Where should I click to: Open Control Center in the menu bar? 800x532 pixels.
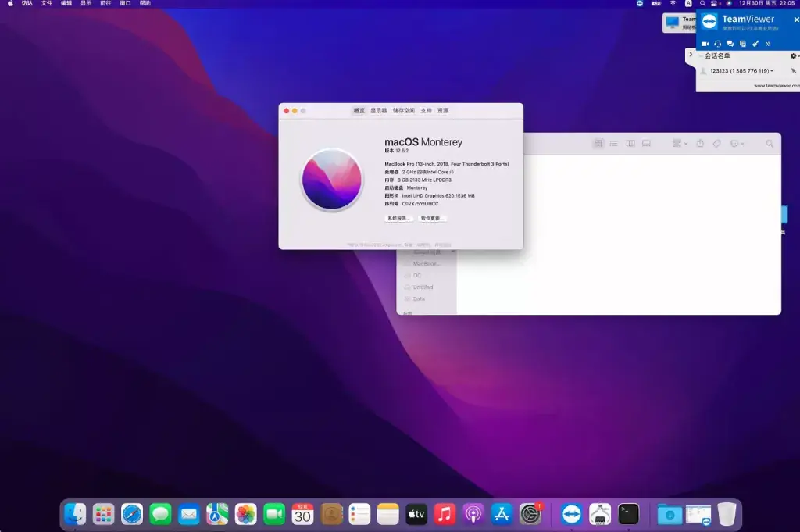(716, 4)
